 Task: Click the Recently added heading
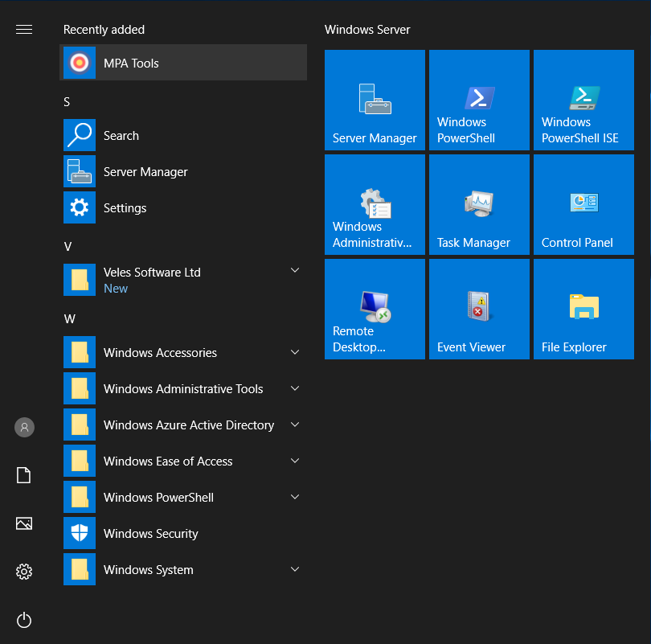click(104, 30)
